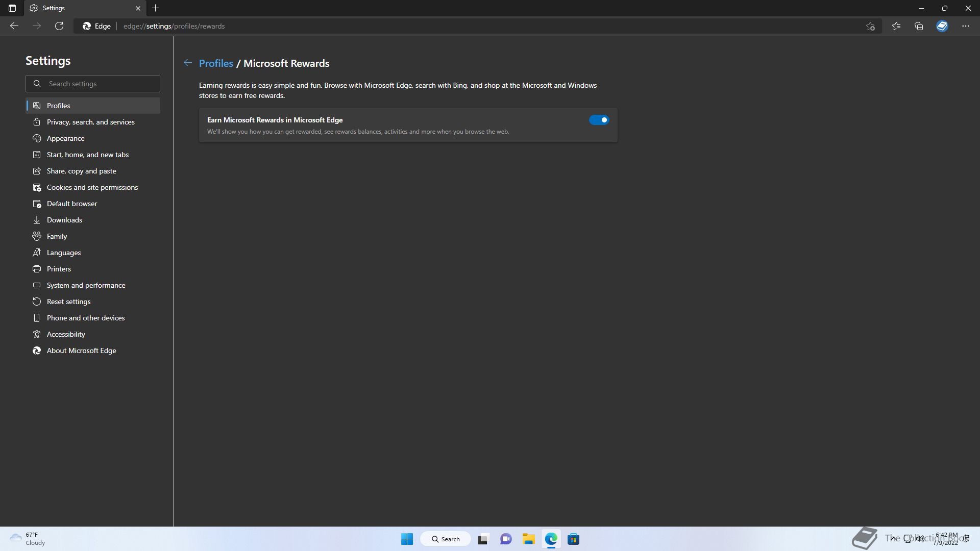Open Privacy, search, and services settings
980x551 pixels.
click(x=93, y=122)
